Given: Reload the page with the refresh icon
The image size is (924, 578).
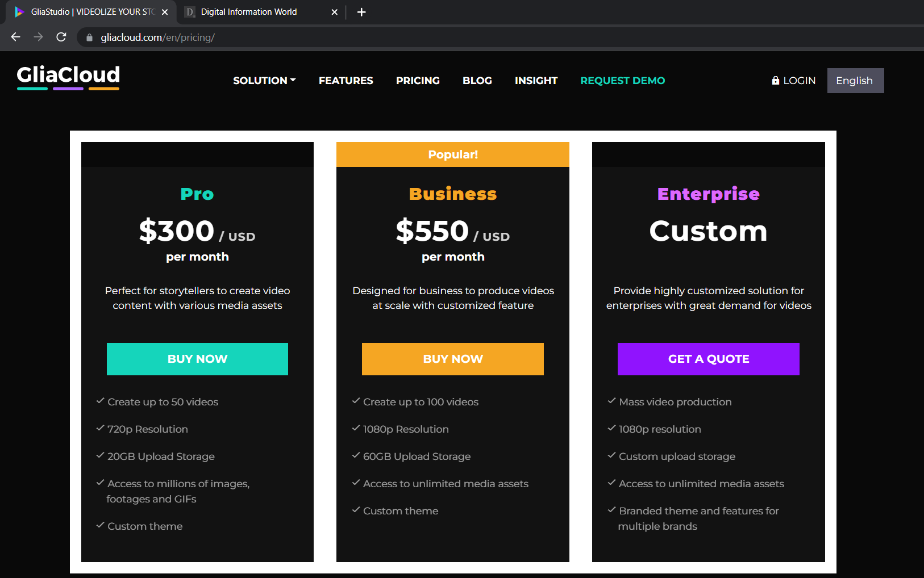Looking at the screenshot, I should (x=61, y=37).
